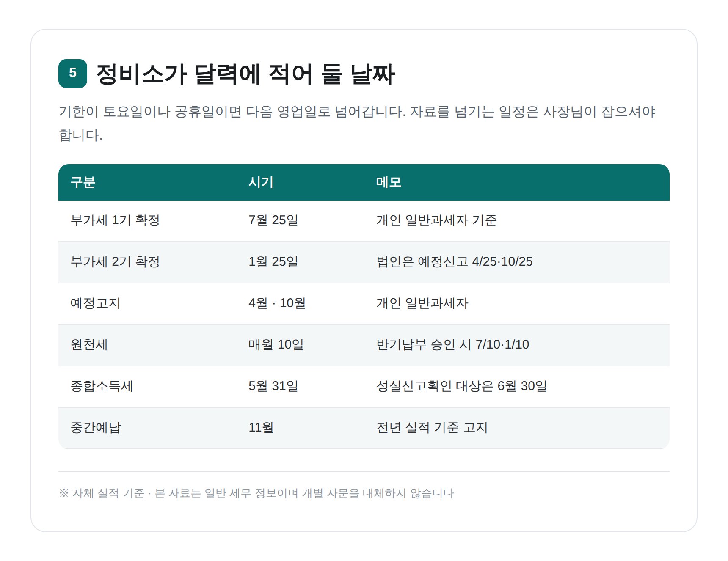
Task: Select the 예정고지 row's memo 개인 일반과세자
Action: [x=422, y=303]
